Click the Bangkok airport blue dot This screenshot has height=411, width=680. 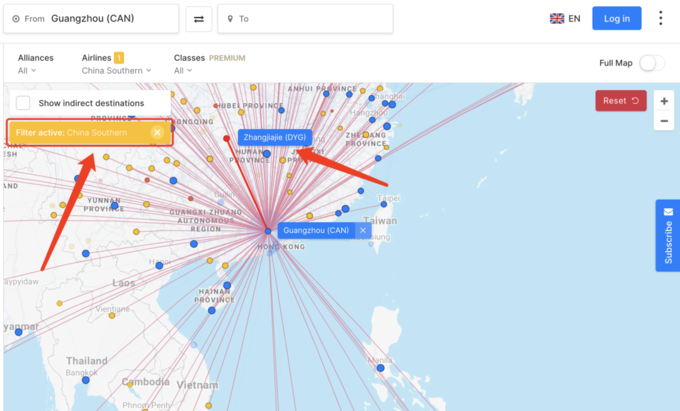[86, 380]
